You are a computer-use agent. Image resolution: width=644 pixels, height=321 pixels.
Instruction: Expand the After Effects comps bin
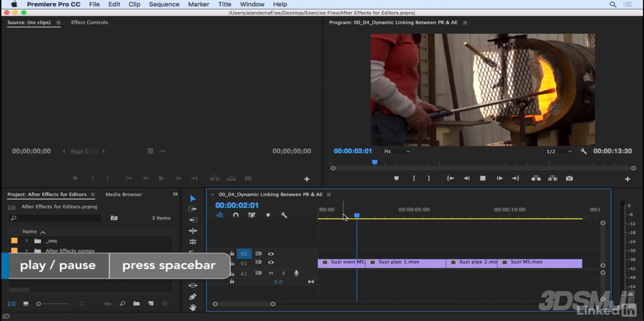point(27,251)
